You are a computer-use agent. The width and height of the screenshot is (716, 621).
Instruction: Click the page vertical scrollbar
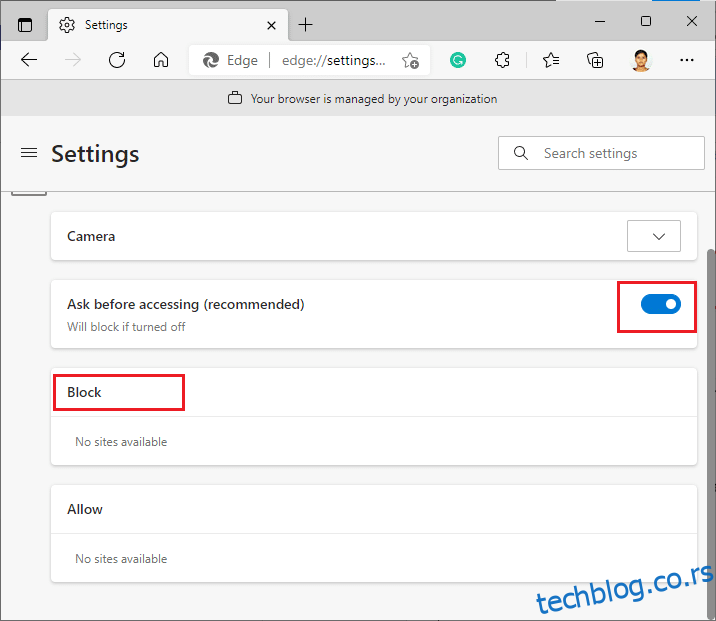[x=711, y=433]
